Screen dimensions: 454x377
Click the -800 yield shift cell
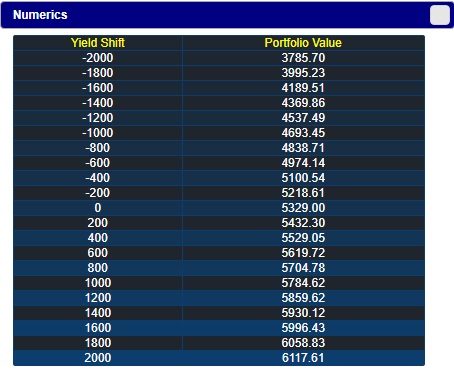click(x=98, y=148)
